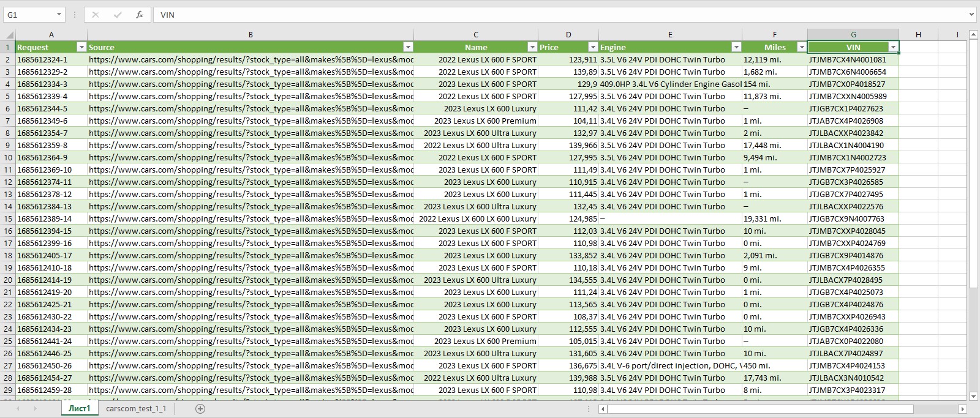Select column E header
The height and width of the screenshot is (418, 980).
[670, 35]
